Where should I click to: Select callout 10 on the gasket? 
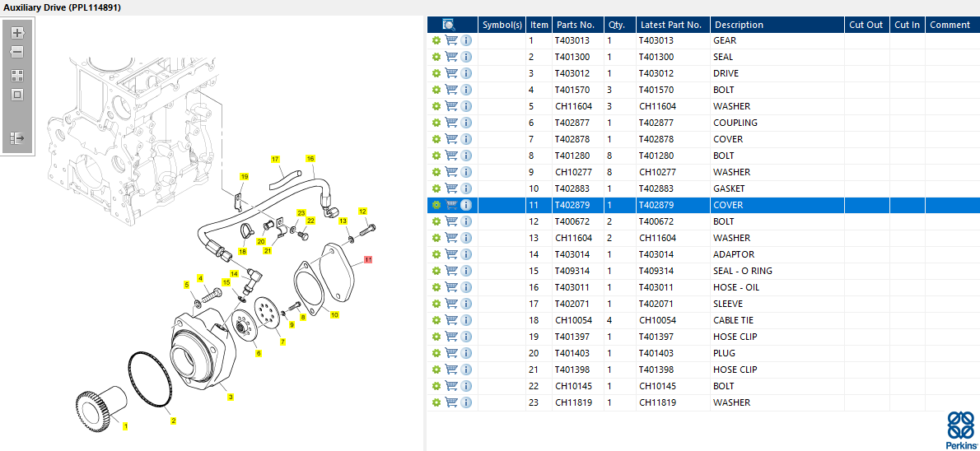pos(334,315)
